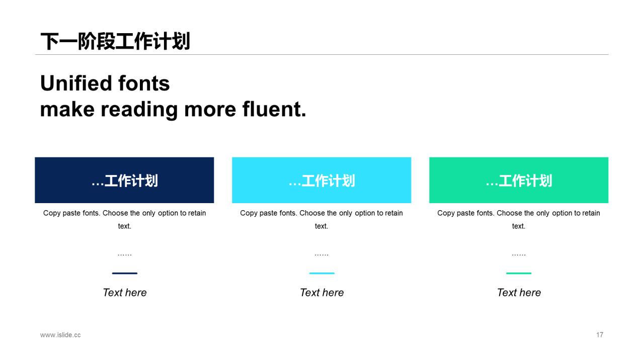Select left 'Text here' label

click(124, 293)
